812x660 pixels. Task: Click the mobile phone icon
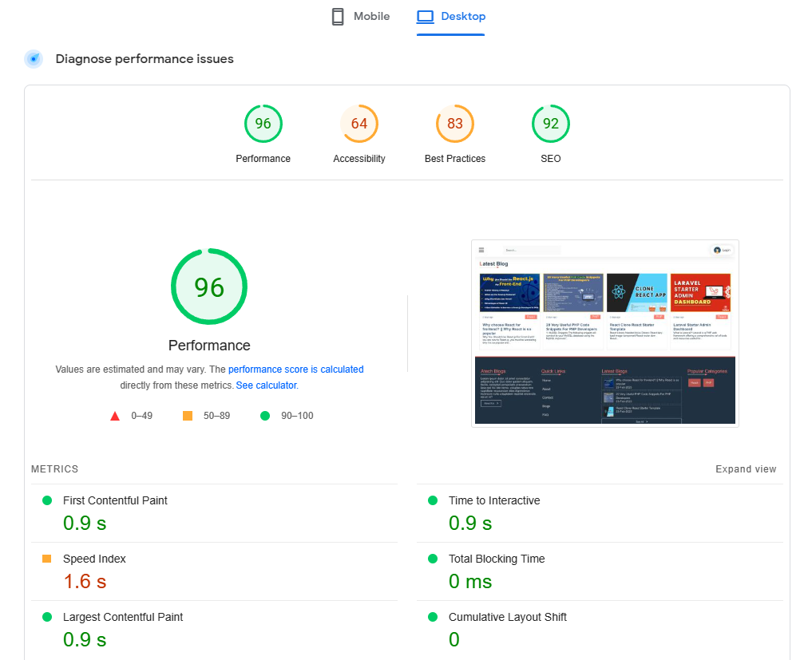tap(338, 17)
